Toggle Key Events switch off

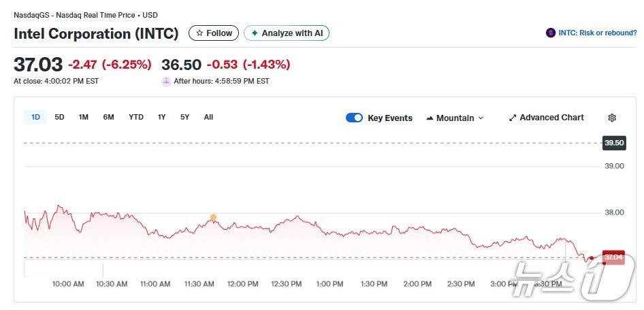coord(354,118)
